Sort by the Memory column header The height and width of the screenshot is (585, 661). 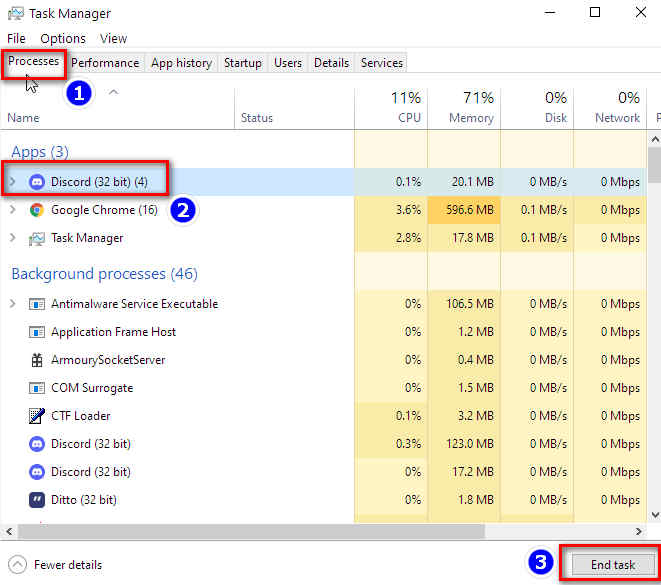464,108
